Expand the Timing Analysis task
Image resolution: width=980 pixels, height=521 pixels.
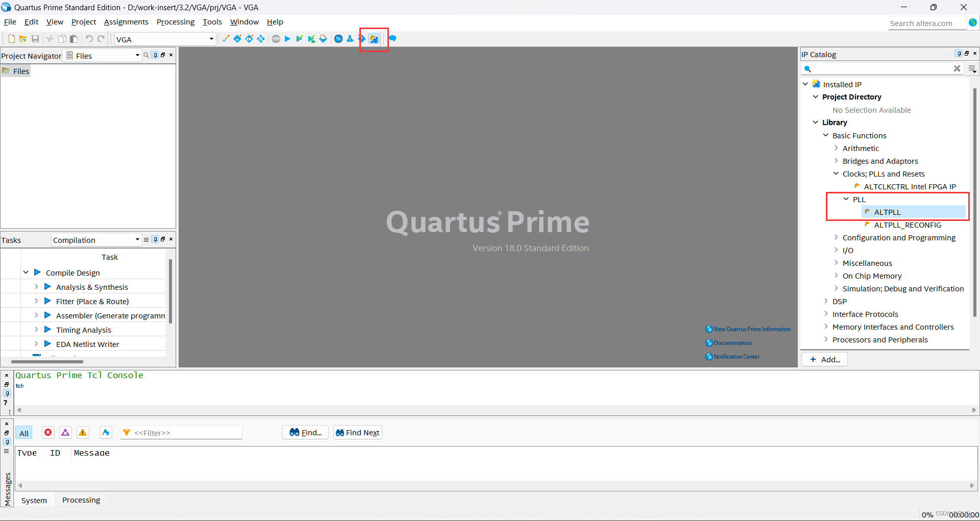36,330
